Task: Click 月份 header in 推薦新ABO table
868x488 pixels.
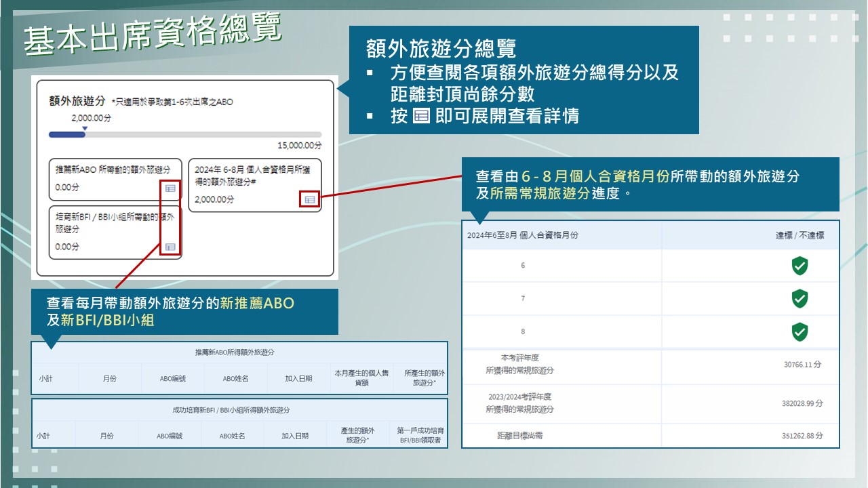Action: point(109,379)
